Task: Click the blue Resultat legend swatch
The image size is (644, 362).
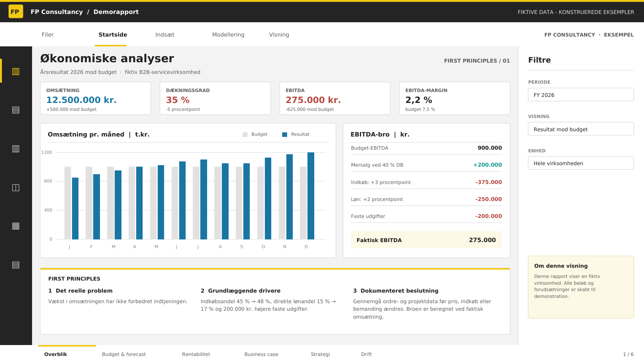Action: tap(285, 134)
